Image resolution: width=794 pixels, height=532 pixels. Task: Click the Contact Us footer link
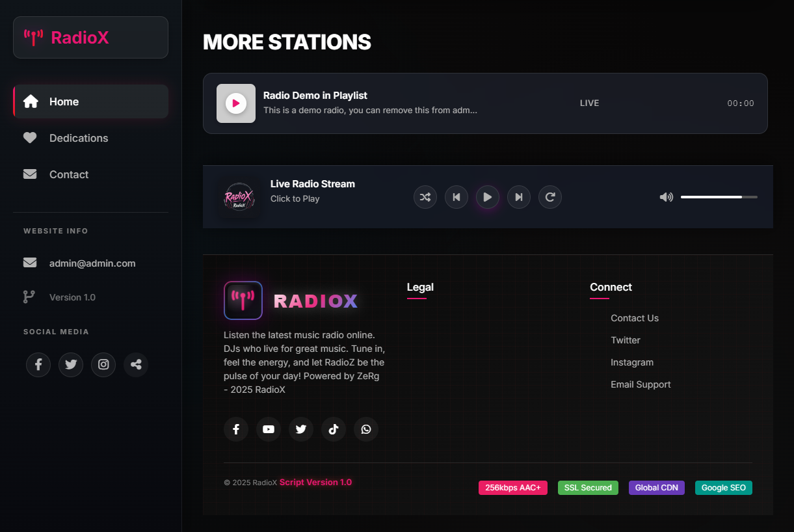click(634, 318)
